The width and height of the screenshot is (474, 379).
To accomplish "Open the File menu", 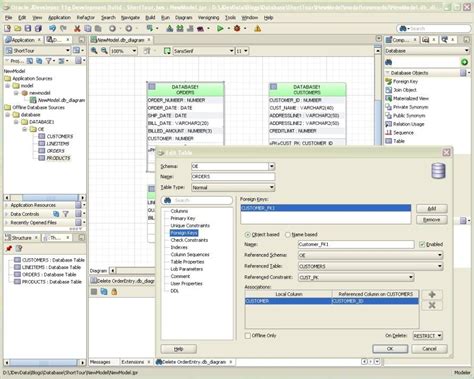I will tap(9, 18).
